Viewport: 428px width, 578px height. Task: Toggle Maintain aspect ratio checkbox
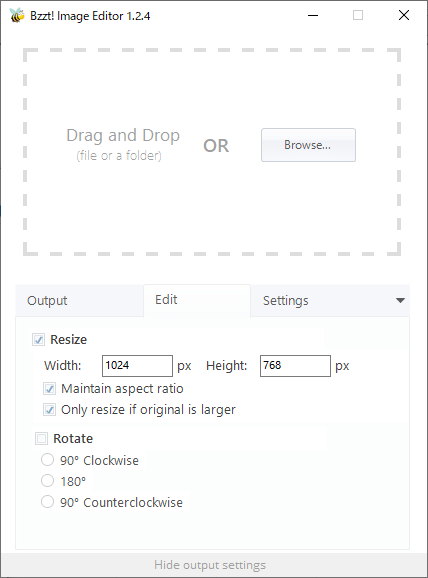[x=49, y=389]
